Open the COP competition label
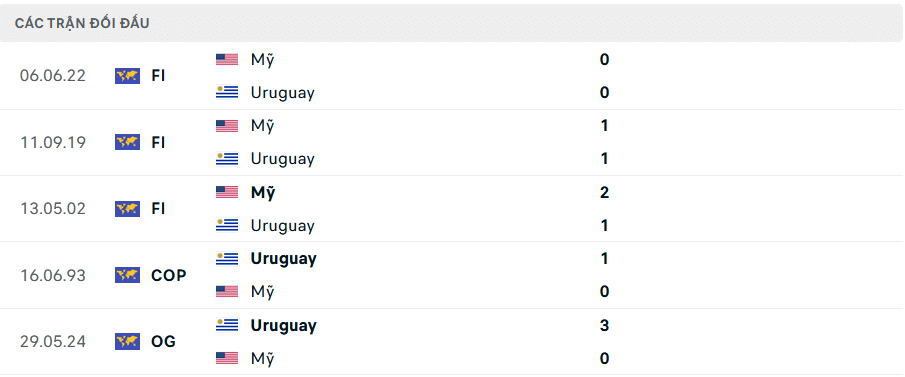 pos(169,275)
